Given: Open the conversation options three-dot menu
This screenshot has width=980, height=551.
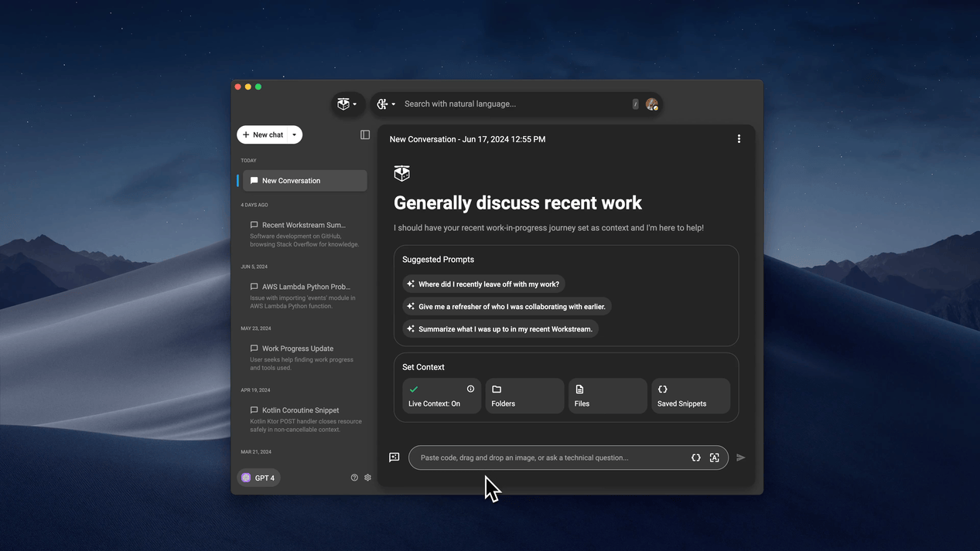Looking at the screenshot, I should click(x=739, y=139).
